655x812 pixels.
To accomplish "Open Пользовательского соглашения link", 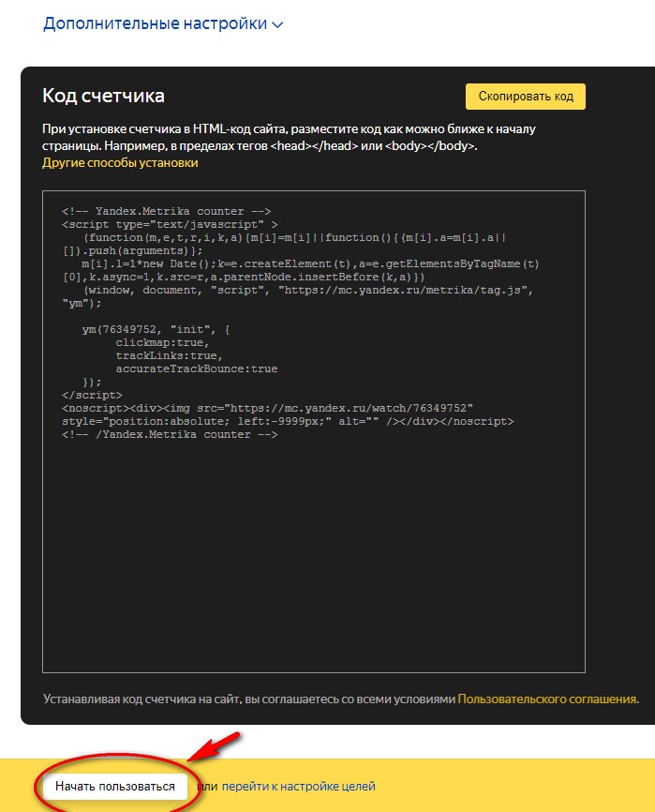I will point(546,699).
